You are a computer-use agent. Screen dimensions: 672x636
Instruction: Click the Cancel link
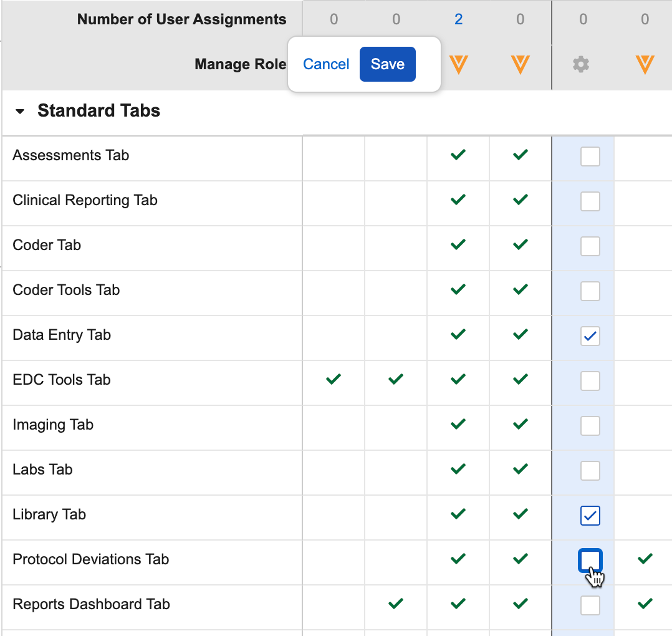point(326,64)
